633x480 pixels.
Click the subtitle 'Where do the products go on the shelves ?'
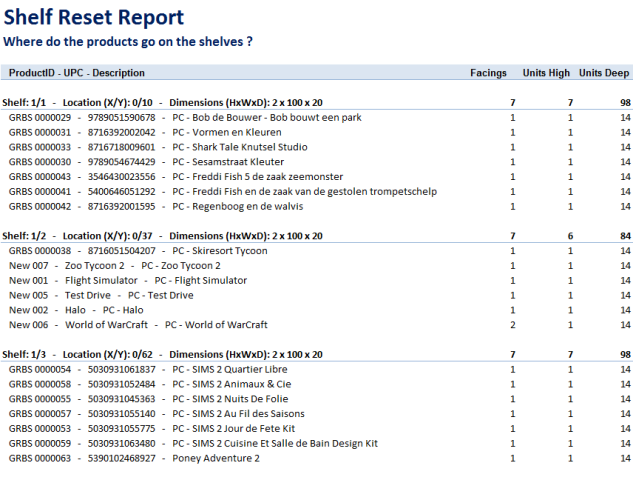coord(128,42)
